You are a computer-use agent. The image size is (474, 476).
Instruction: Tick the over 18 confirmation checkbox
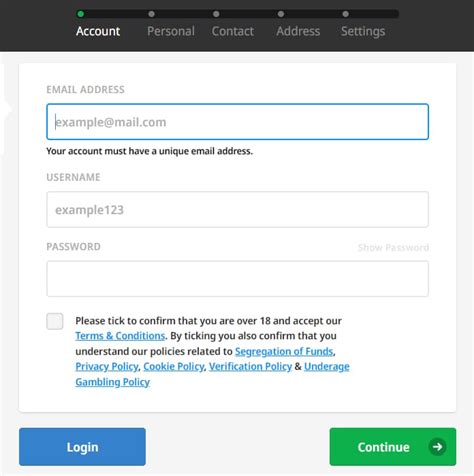(55, 321)
